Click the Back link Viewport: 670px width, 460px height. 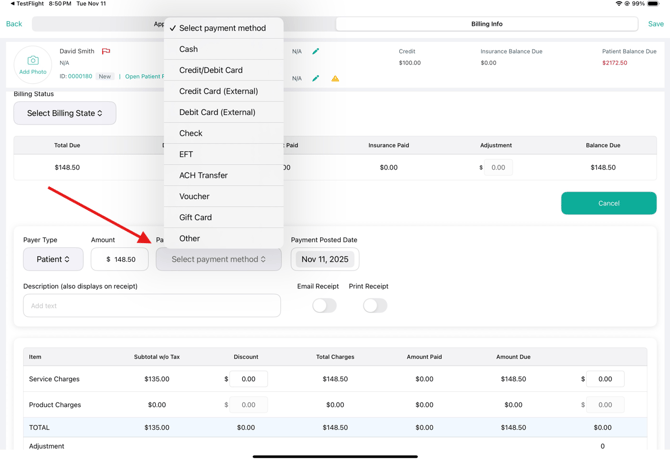point(14,24)
